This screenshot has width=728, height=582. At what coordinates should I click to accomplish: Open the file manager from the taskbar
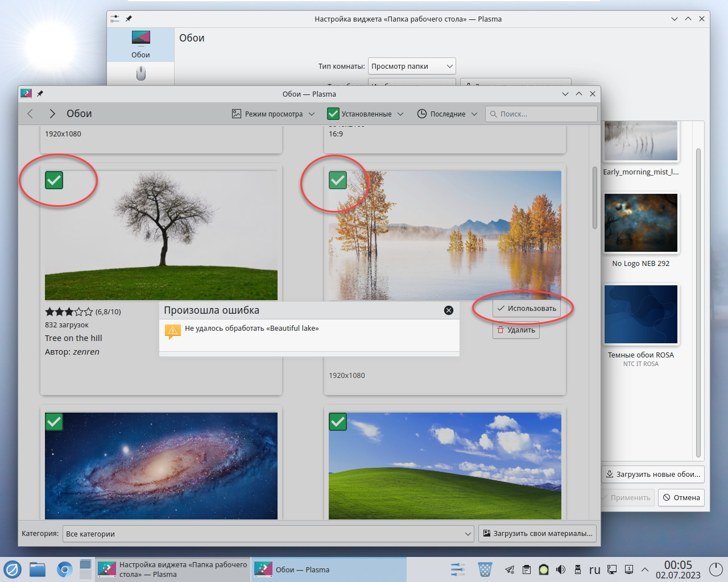(x=38, y=569)
